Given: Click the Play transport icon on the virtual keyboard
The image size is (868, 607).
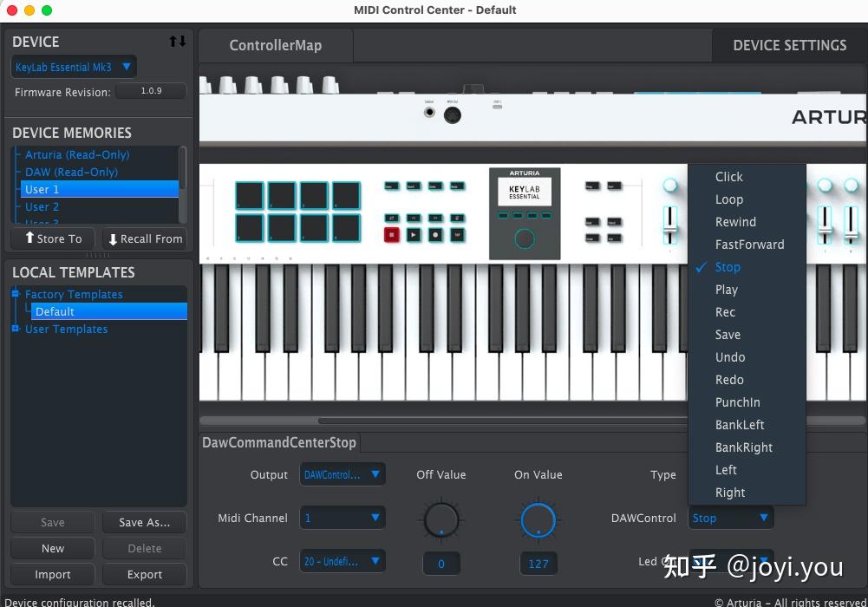Looking at the screenshot, I should point(414,234).
